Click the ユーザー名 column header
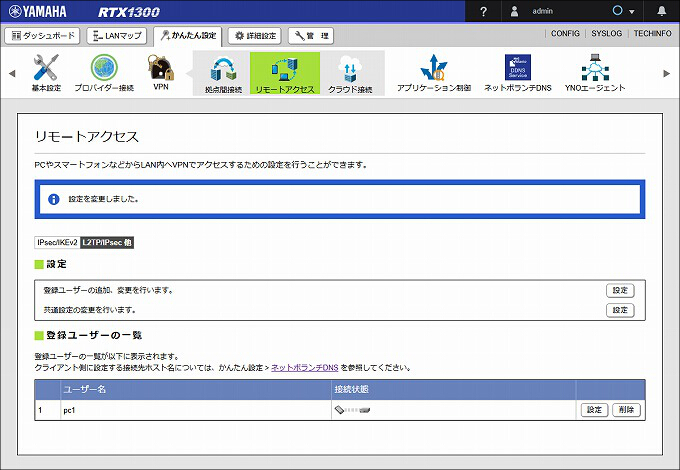 196,389
